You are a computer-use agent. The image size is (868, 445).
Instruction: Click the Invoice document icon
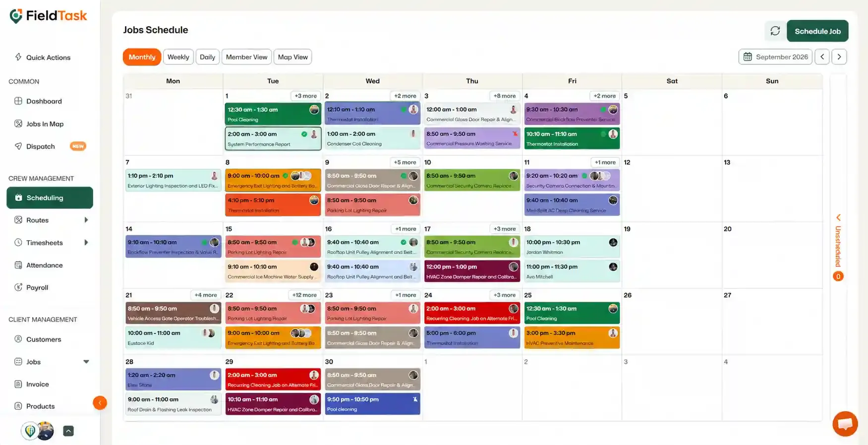pos(18,384)
